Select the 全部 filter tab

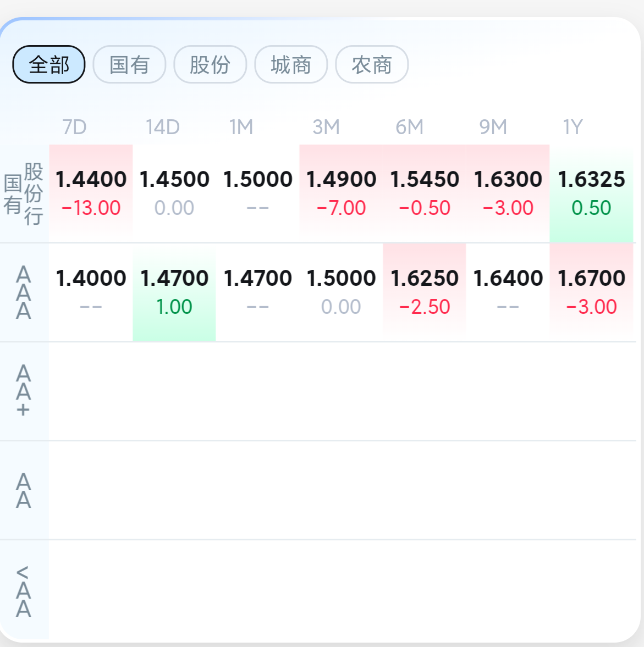[x=49, y=64]
